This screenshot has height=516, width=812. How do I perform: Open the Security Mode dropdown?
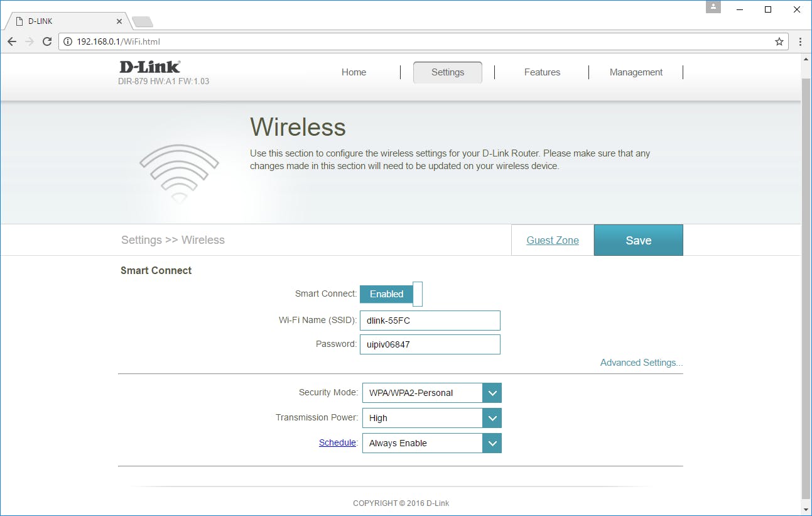point(432,393)
